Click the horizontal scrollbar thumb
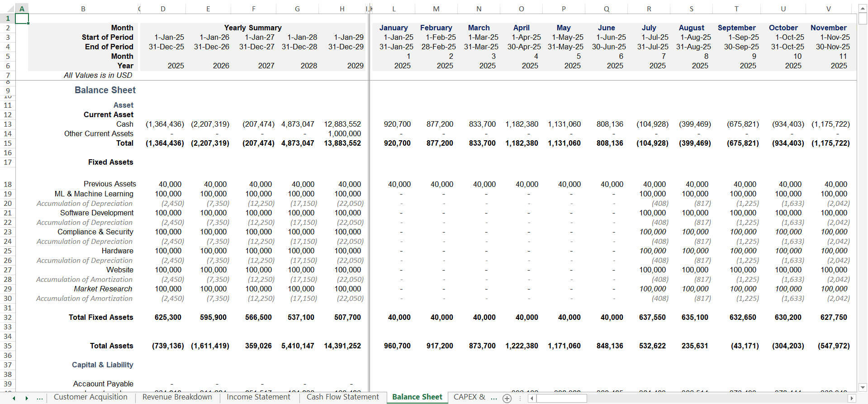868x404 pixels. coord(562,399)
